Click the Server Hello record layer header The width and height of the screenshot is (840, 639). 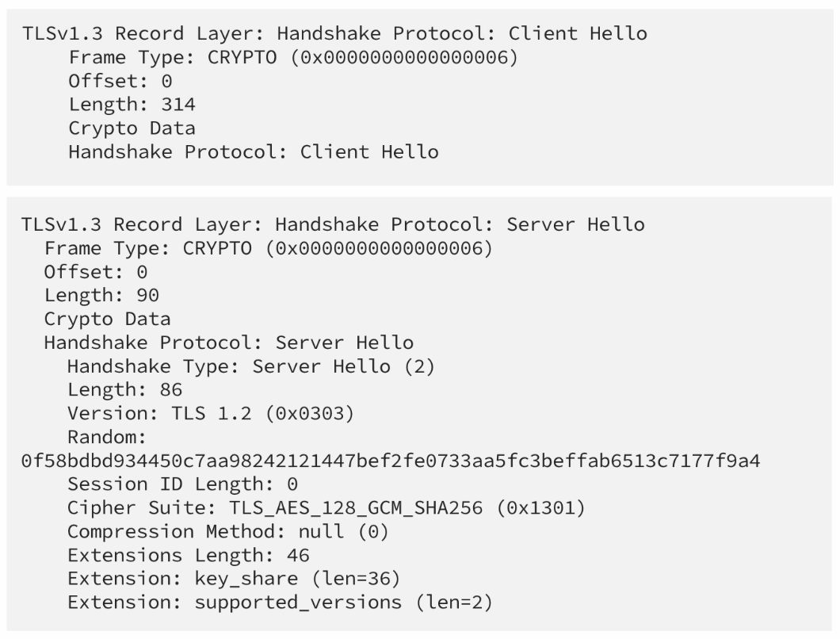[x=333, y=224]
